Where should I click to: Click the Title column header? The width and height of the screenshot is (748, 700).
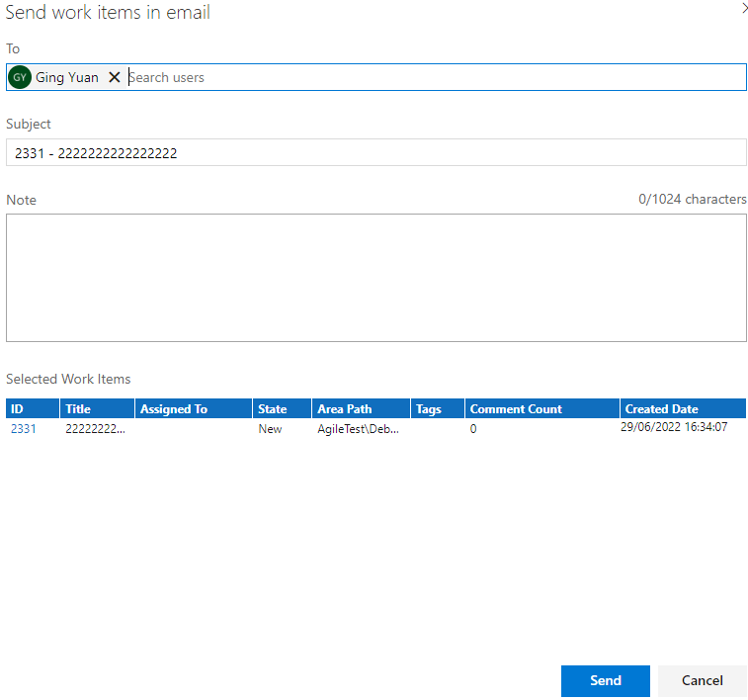pyautogui.click(x=97, y=409)
